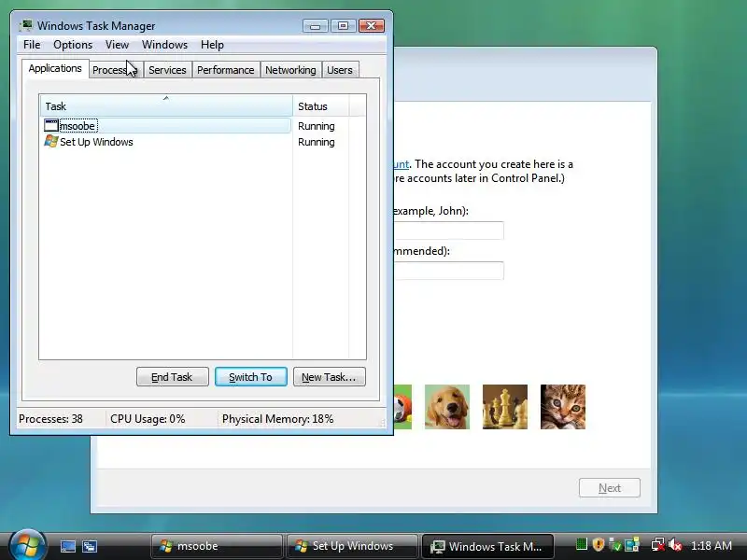This screenshot has height=560, width=747.
Task: Click the Set Up Windows flag icon in list
Action: (51, 142)
